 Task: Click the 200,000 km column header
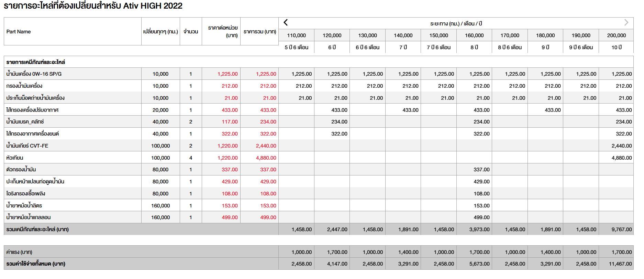pos(616,35)
